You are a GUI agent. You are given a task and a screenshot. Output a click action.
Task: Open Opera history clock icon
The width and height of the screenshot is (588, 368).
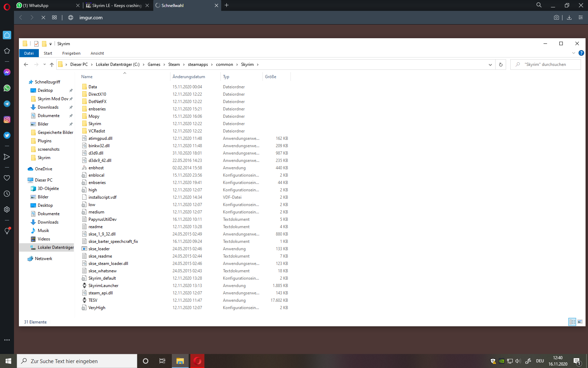(7, 194)
